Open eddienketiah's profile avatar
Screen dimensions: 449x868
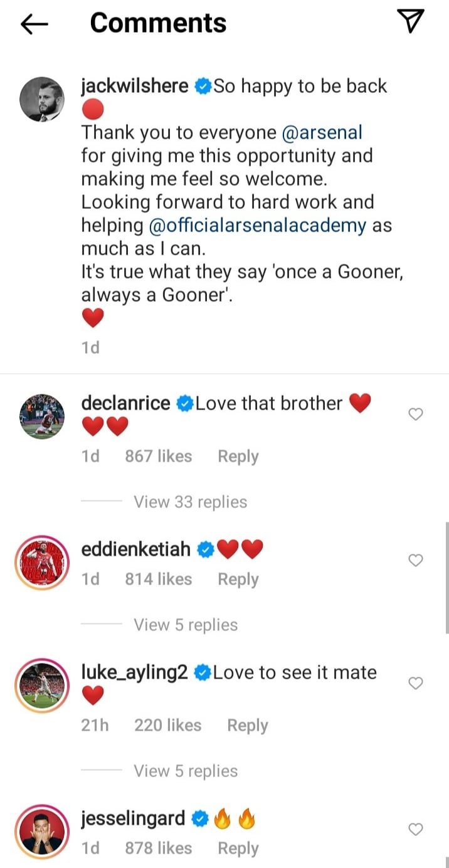(42, 562)
